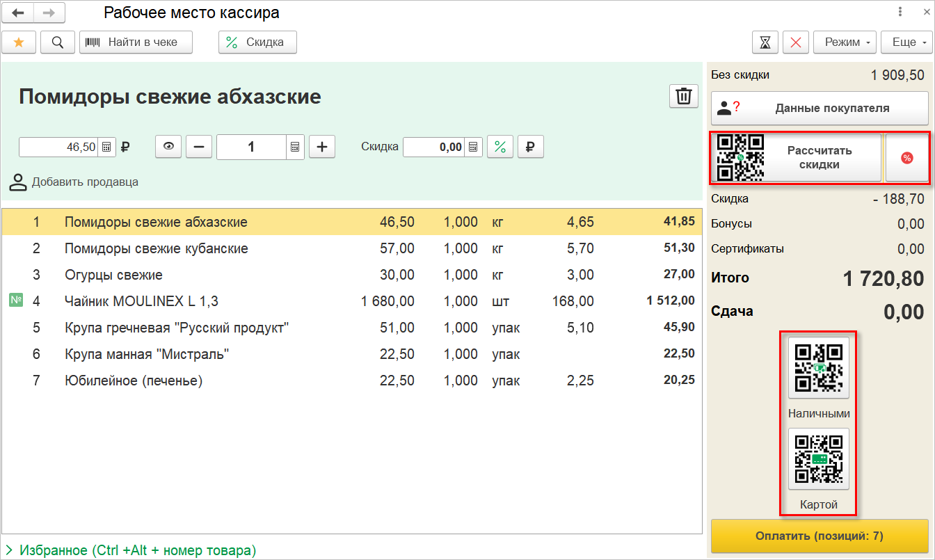Cancel the receipt with the red X icon
Screen dimensions: 935x560
tap(796, 42)
